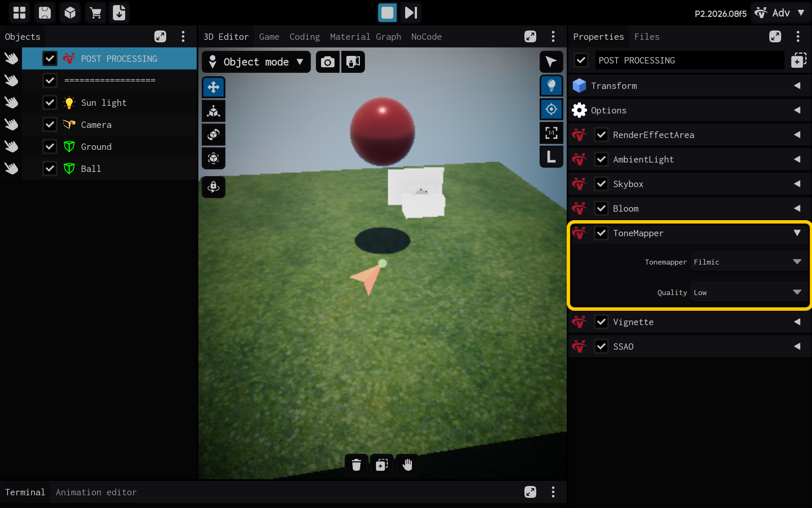Switch to the Coding tab

coord(304,37)
